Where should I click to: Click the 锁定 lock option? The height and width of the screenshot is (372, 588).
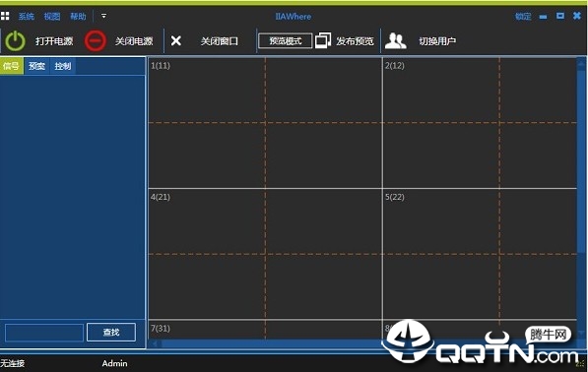[523, 17]
